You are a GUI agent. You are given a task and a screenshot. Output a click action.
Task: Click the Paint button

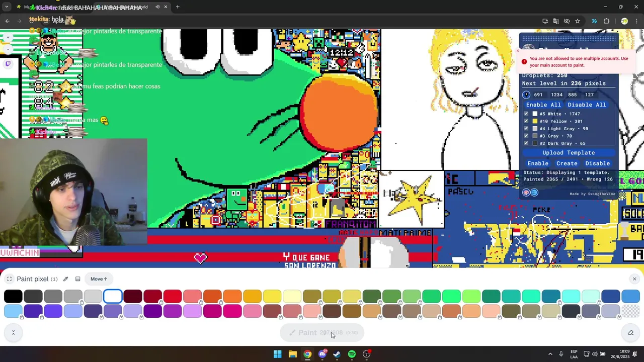[322, 332]
